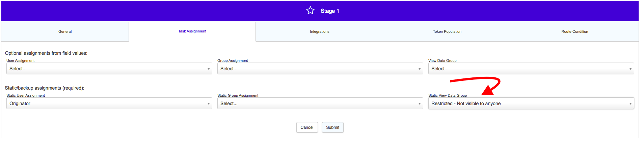Click the 'Optional assignments from field values:' heading

46,53
